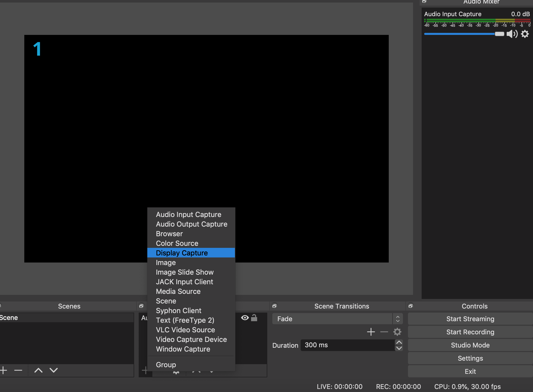
Task: Choose Window Capture in source menu
Action: (183, 349)
